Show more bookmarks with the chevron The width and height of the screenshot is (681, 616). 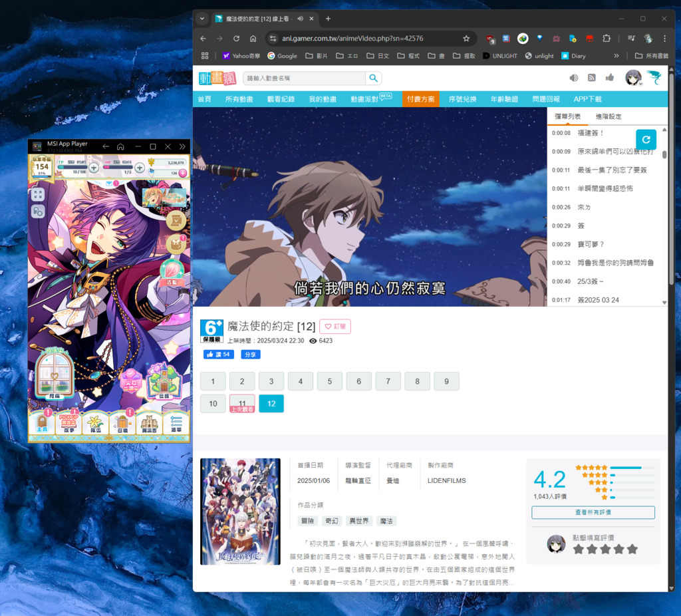616,56
